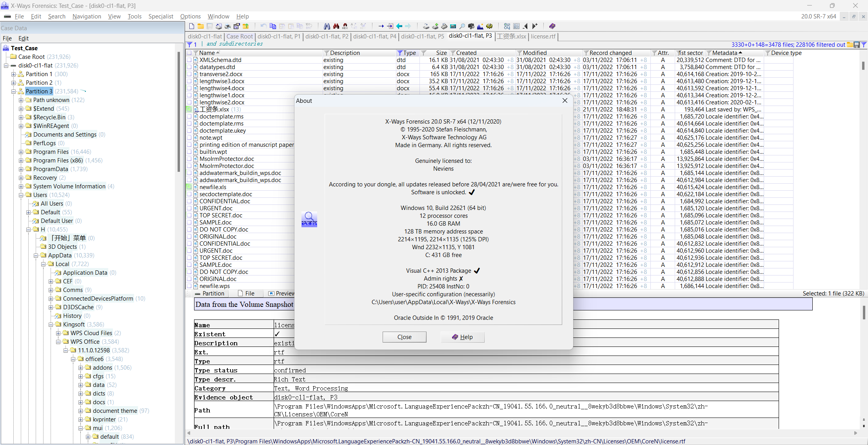868x445 pixels.
Task: Click the Open Disk icon beside Save
Action: (x=219, y=26)
